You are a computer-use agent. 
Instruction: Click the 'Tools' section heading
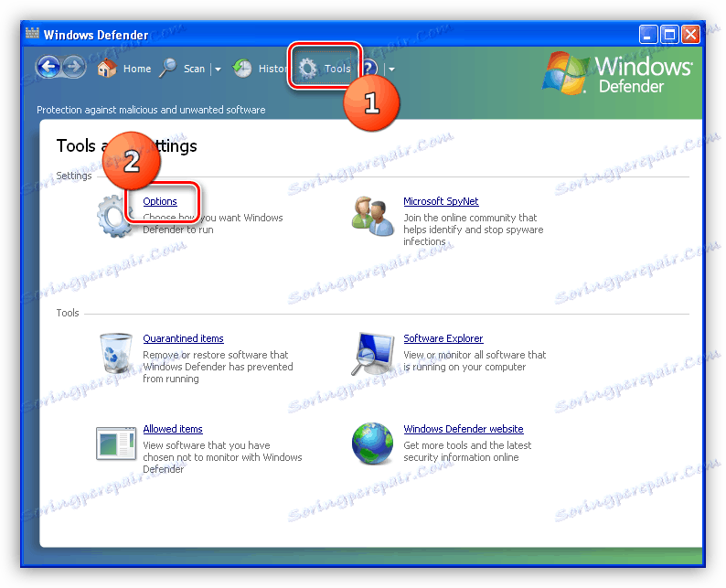[68, 313]
